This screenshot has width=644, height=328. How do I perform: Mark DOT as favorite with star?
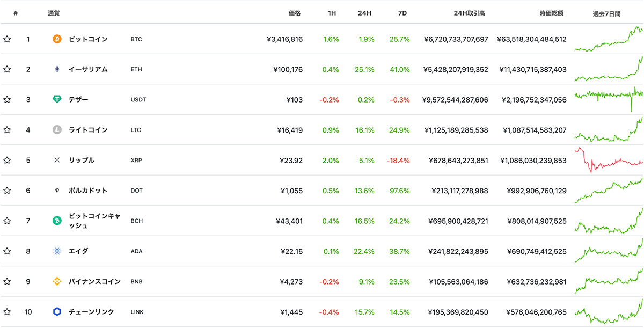click(8, 191)
